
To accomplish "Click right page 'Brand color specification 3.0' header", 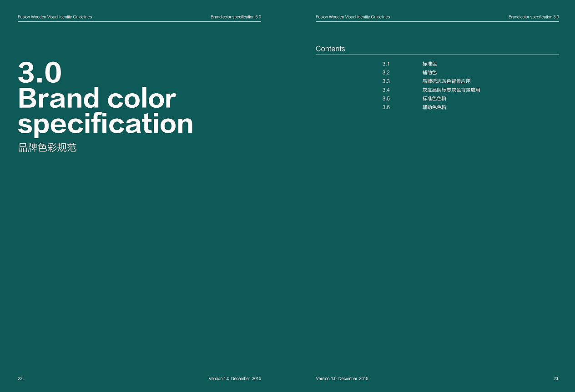I will pyautogui.click(x=534, y=17).
